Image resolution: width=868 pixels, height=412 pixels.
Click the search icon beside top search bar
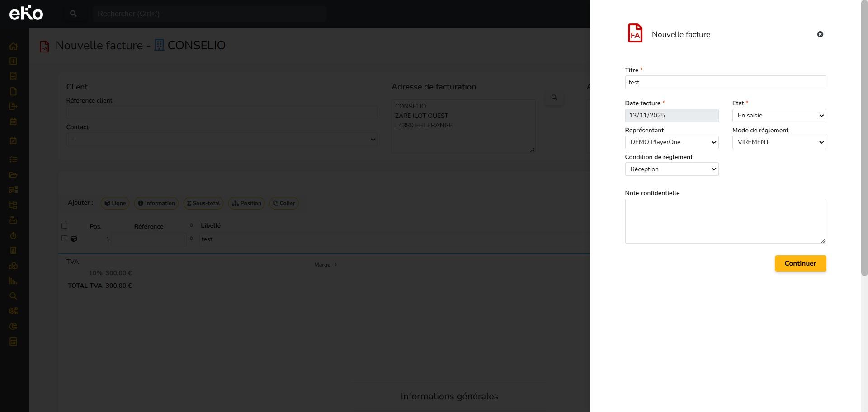click(x=73, y=14)
